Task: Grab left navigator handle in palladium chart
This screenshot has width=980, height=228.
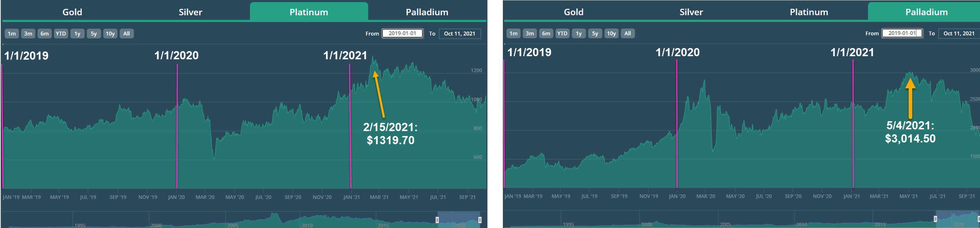Action: click(x=935, y=219)
